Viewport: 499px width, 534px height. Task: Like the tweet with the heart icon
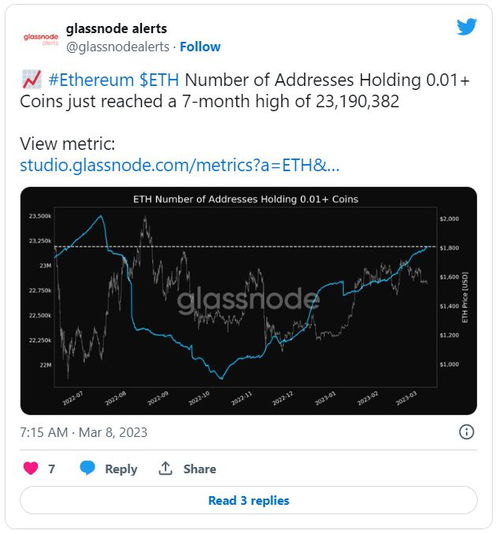point(31,468)
